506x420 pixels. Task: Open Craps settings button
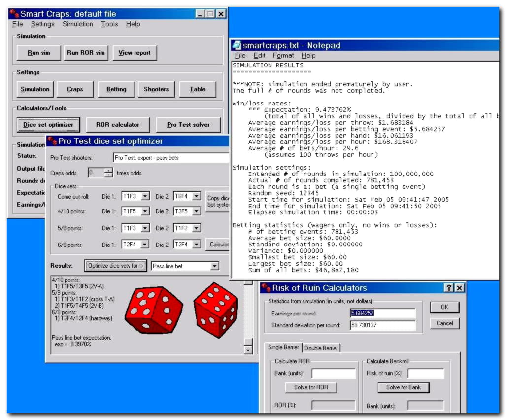(75, 89)
